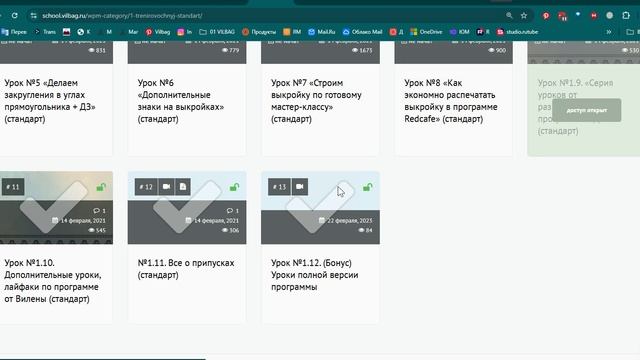This screenshot has width=640, height=360.
Task: Open the ЮМ bookmark
Action: pyautogui.click(x=459, y=32)
